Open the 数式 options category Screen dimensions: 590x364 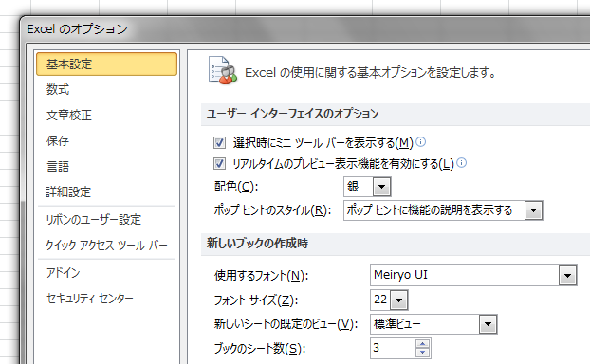coord(58,89)
